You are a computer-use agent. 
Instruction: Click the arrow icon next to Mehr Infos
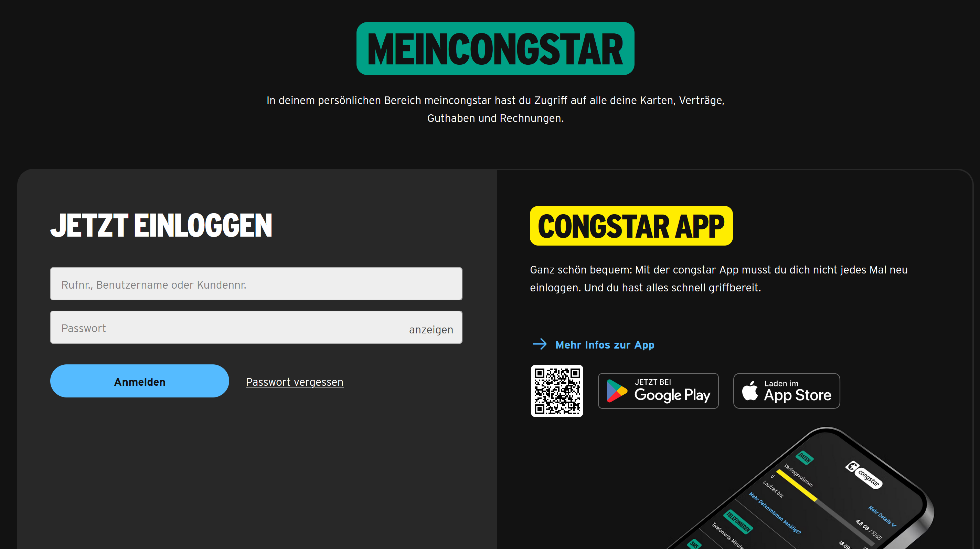539,344
